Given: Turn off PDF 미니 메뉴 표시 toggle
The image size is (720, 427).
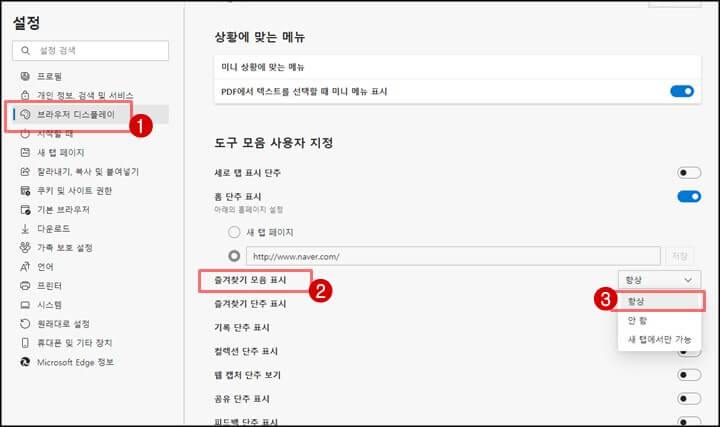Looking at the screenshot, I should [x=682, y=91].
